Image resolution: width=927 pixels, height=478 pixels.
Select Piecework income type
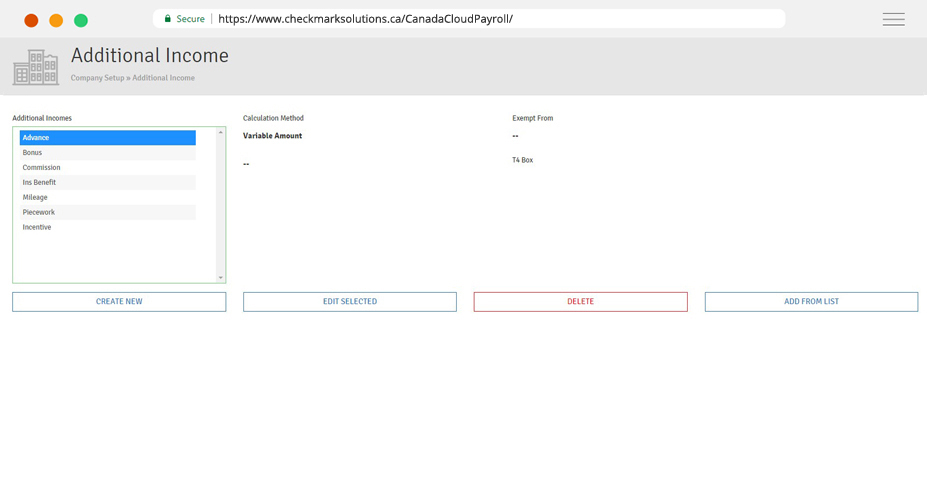(x=107, y=213)
